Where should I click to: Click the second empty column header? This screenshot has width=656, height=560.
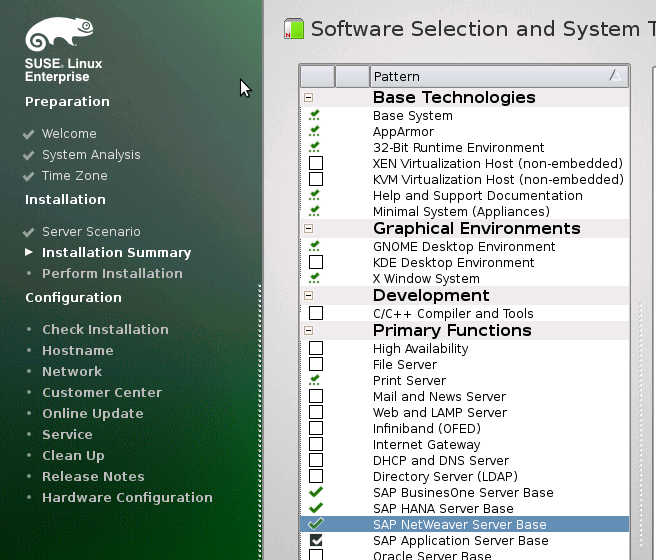[353, 76]
